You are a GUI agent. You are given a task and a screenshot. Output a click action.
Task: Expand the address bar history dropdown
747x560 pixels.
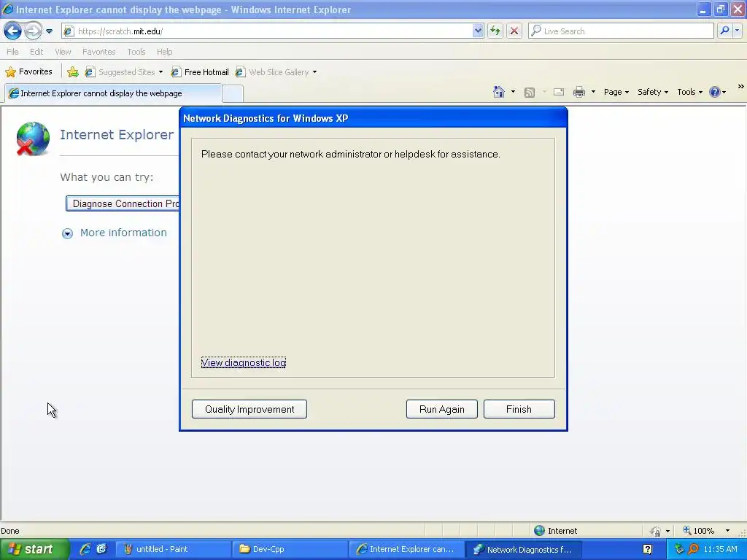[478, 31]
